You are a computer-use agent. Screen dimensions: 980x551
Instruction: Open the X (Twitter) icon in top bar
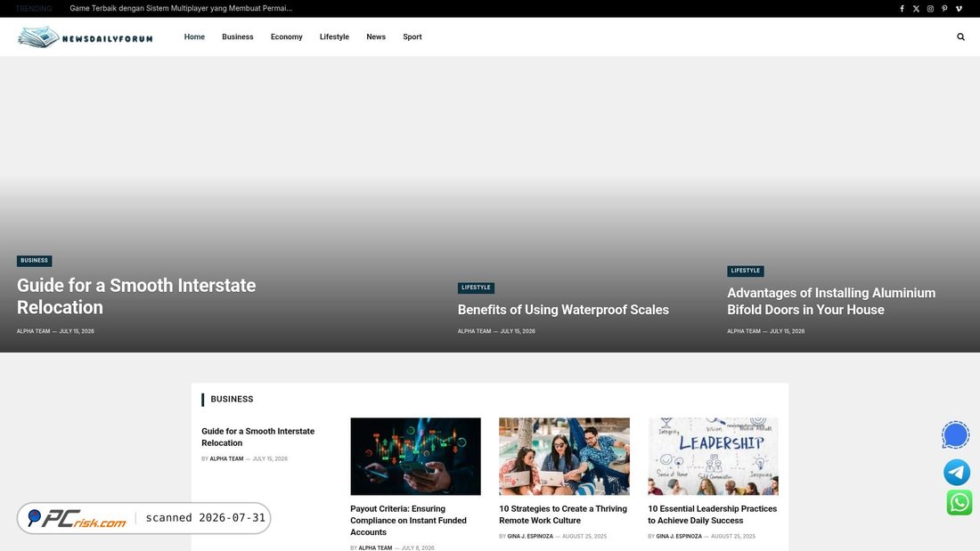coord(916,9)
